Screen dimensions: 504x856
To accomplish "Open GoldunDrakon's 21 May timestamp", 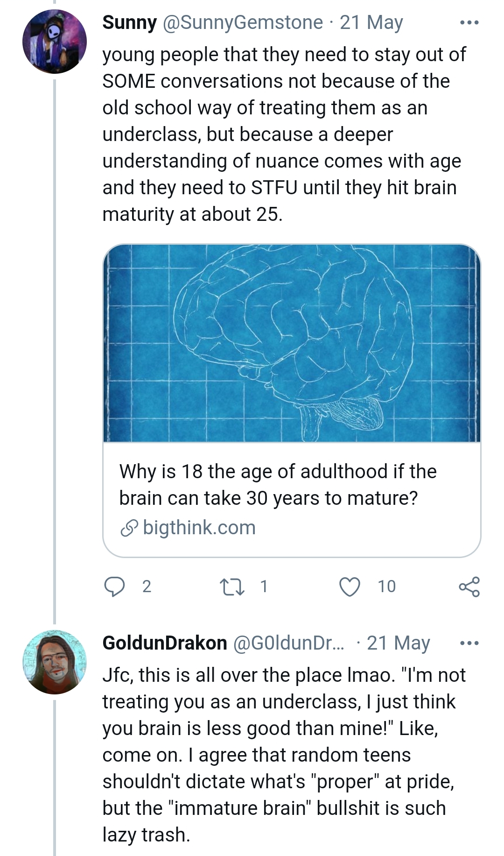I will pos(399,643).
